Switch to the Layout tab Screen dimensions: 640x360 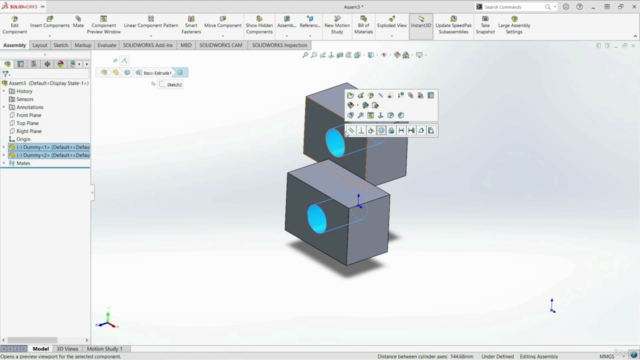(x=40, y=45)
